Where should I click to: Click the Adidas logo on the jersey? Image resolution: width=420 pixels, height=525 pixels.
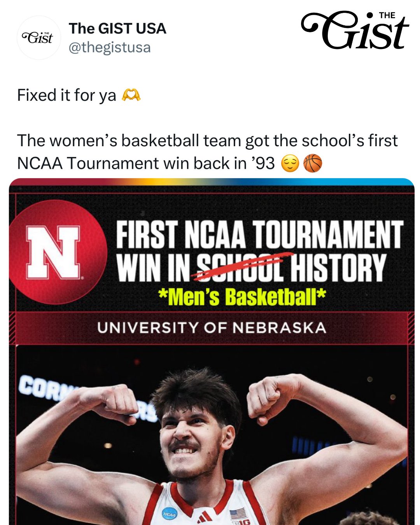(x=204, y=517)
